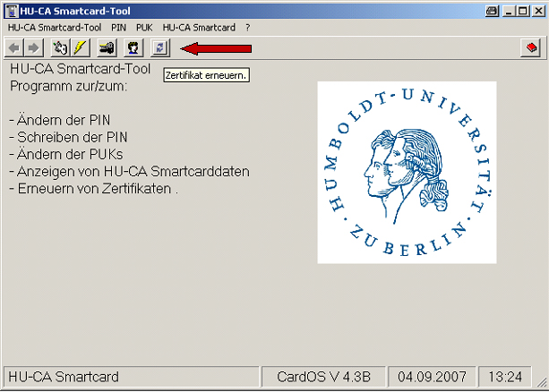Maximize the HU-CA Smartcard-Tool window
The height and width of the screenshot is (392, 549).
tap(522, 10)
